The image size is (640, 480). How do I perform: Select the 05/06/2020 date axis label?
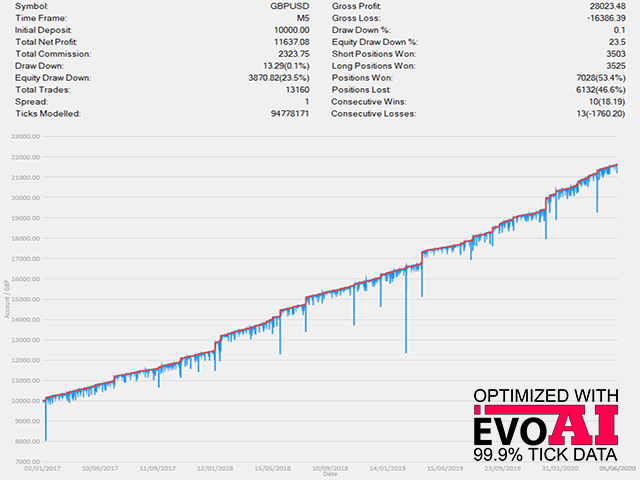click(618, 468)
